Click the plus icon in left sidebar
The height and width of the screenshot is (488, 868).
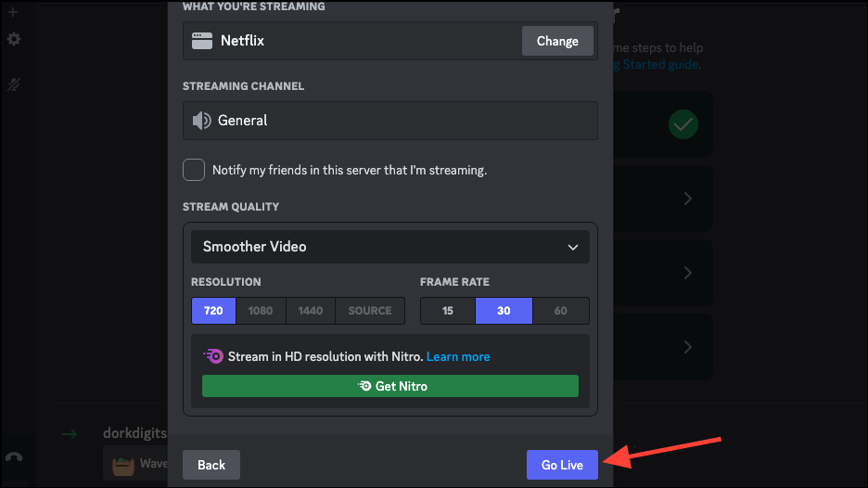click(x=13, y=12)
